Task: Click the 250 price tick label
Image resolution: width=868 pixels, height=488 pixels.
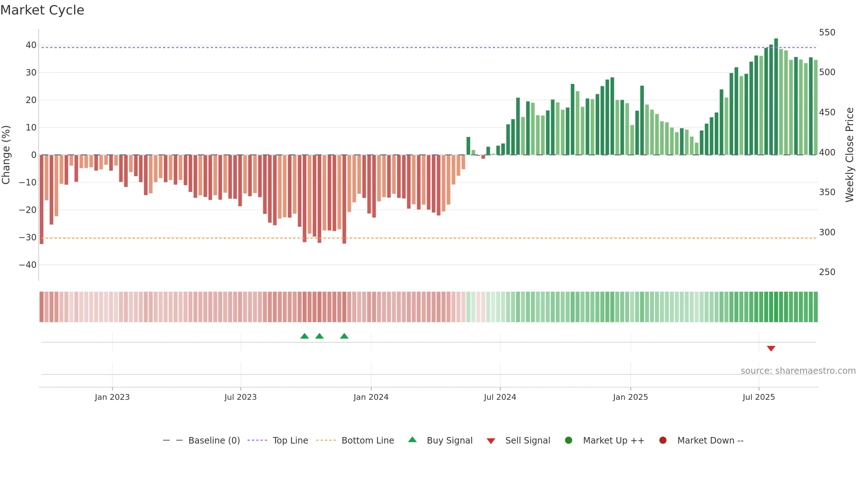Action: (827, 272)
